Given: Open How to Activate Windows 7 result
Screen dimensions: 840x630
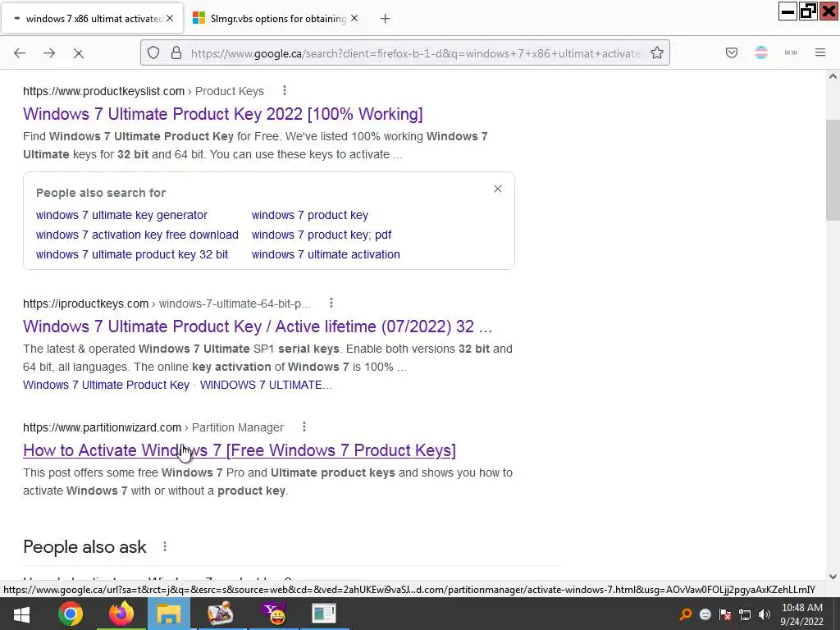Looking at the screenshot, I should 240,450.
